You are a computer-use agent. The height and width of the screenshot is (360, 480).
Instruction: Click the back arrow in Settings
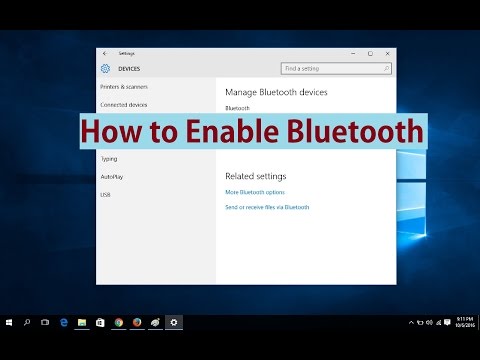click(x=105, y=53)
